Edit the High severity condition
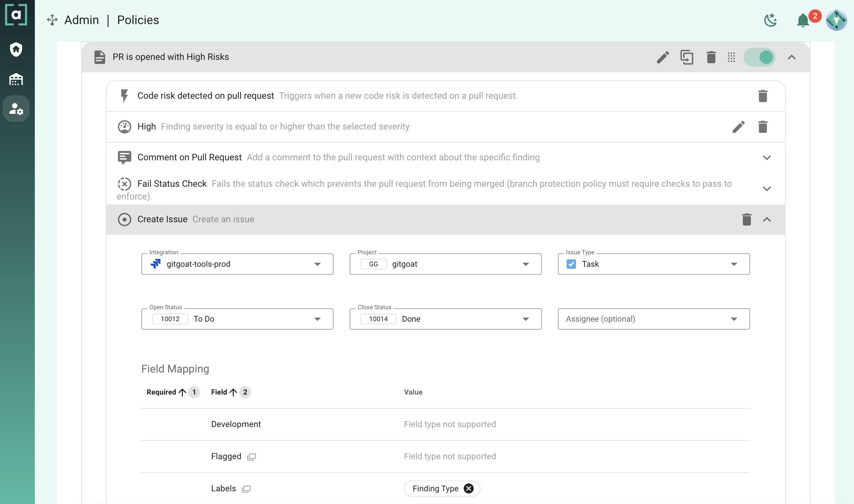 tap(738, 127)
